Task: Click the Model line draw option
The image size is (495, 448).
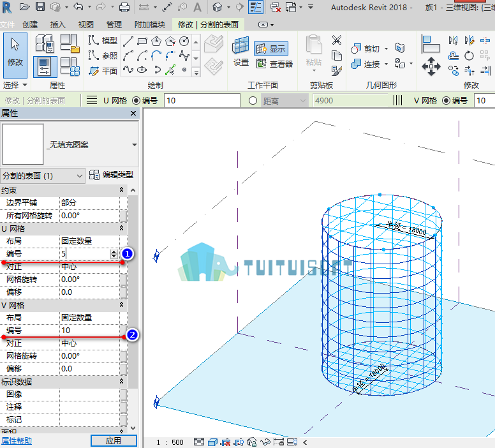Action: 103,40
